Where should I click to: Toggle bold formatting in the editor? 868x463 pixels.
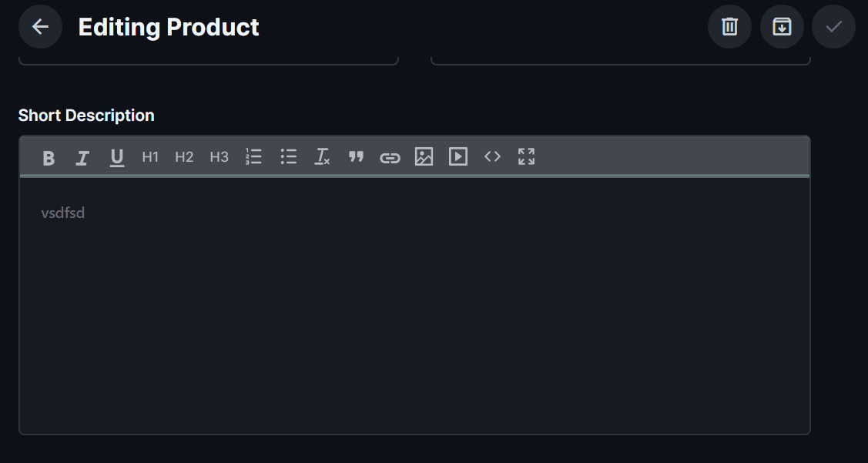(49, 157)
